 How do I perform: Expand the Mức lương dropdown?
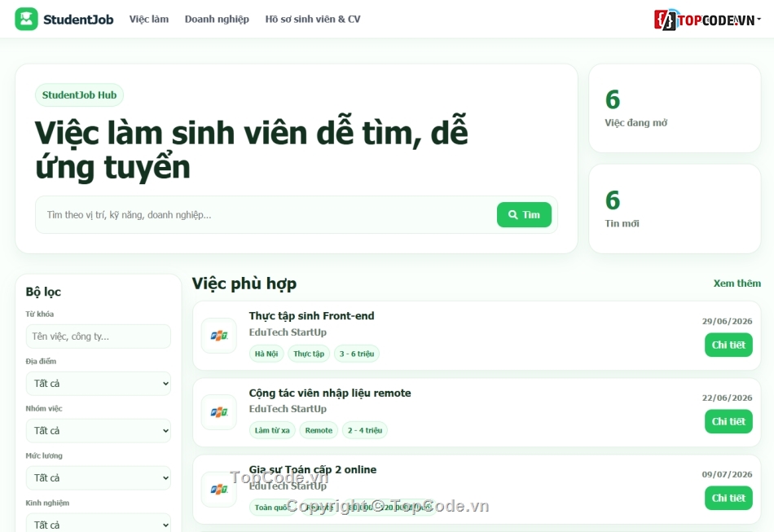tap(99, 477)
